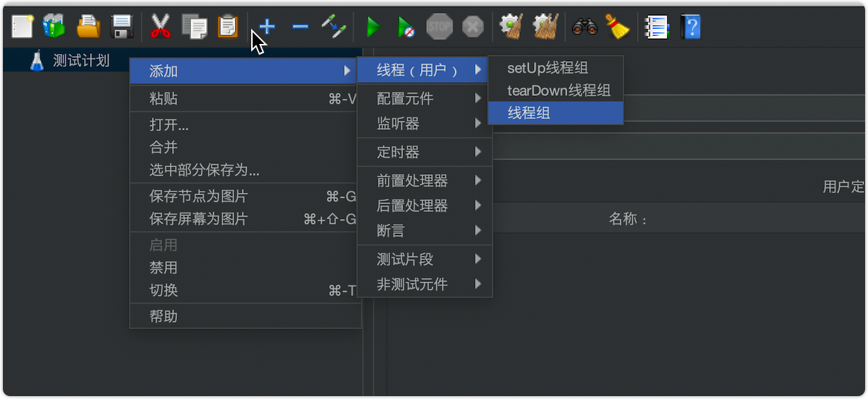Viewport: 868px width, 399px height.
Task: Expand the 测试片段 submenu
Action: coord(425,259)
